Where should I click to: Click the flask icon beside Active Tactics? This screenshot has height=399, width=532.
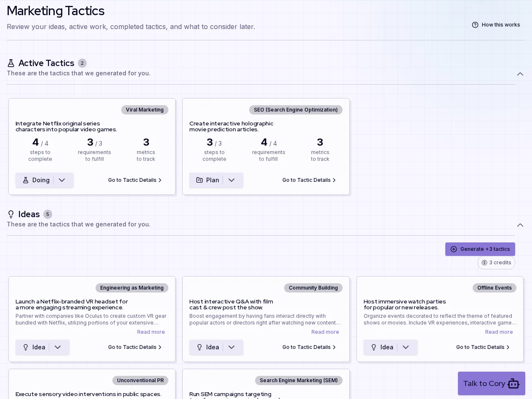[11, 63]
